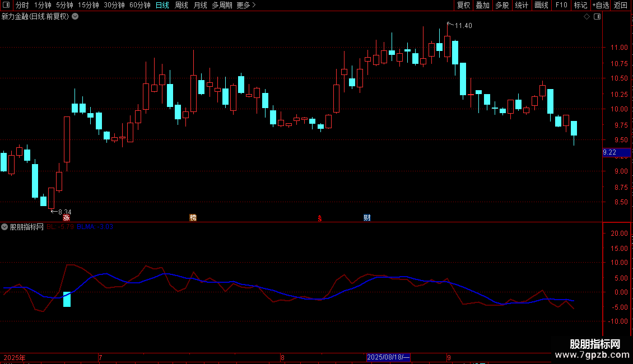Click the 20.00 indicator axis label

(x=619, y=234)
